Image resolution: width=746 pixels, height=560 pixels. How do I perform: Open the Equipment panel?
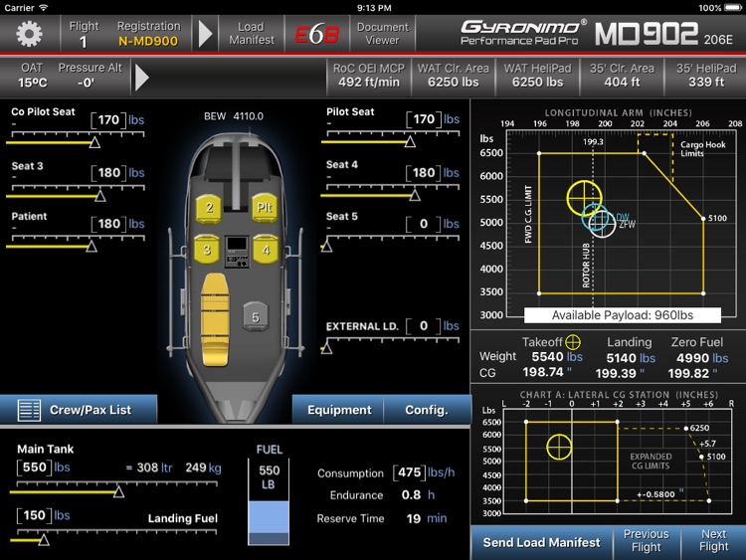[339, 410]
